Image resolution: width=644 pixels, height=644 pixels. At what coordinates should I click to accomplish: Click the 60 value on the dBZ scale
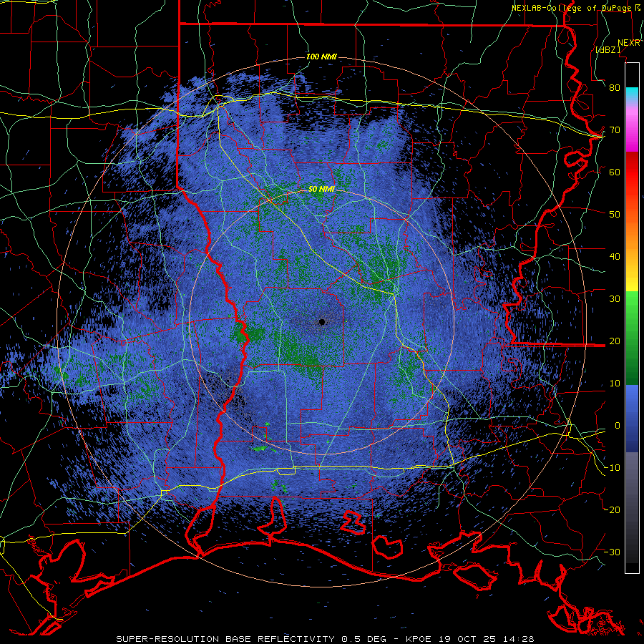tap(615, 172)
